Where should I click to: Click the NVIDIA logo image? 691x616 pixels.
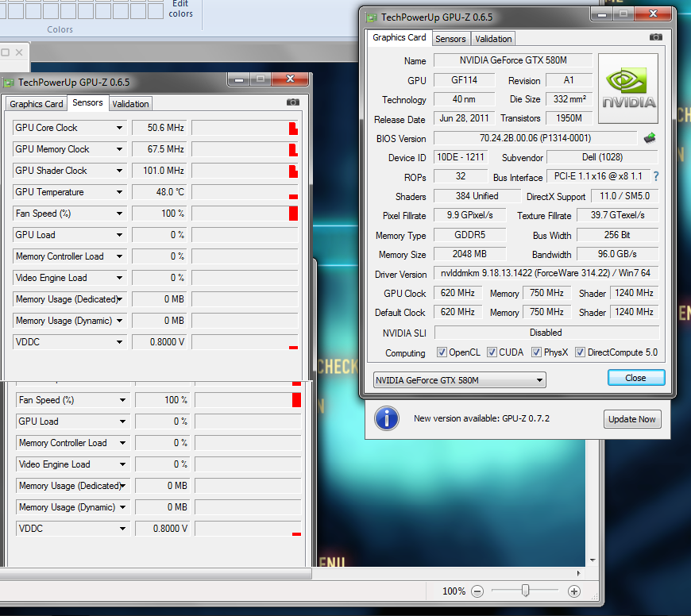[628, 88]
